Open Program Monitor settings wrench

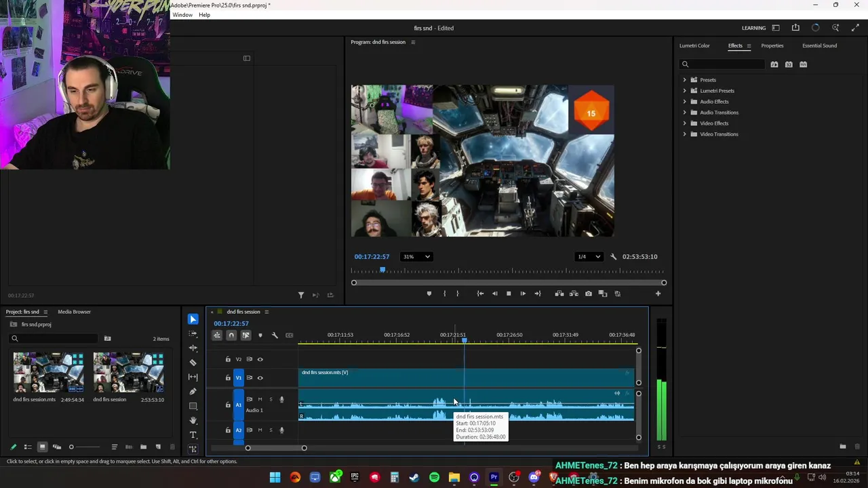click(614, 257)
